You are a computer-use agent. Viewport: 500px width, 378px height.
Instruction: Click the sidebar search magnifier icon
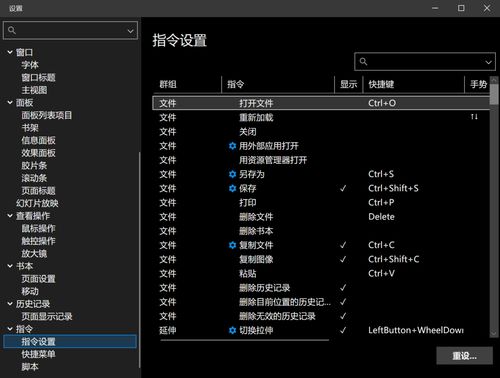[12, 30]
